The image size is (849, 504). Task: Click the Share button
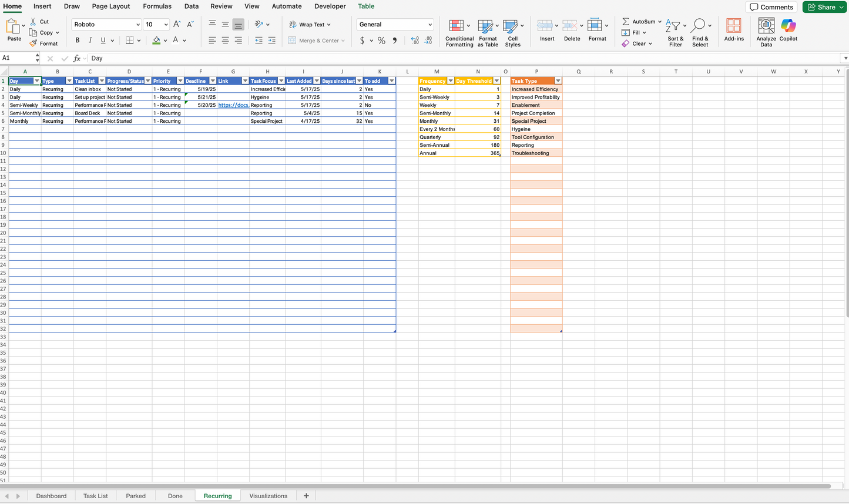pyautogui.click(x=824, y=7)
